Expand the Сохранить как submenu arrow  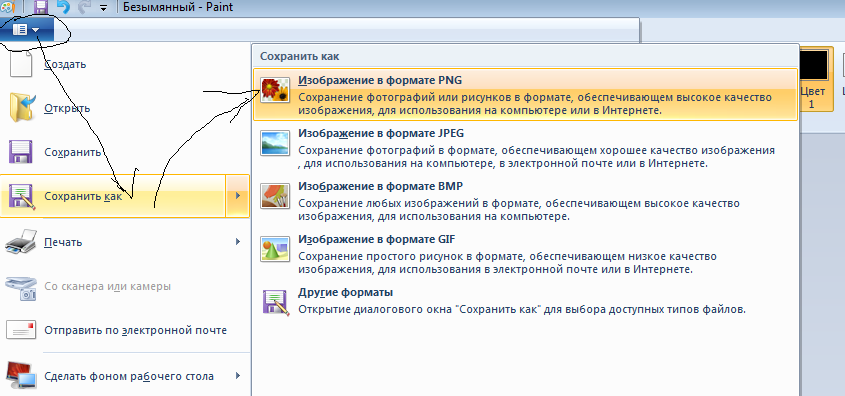point(238,196)
